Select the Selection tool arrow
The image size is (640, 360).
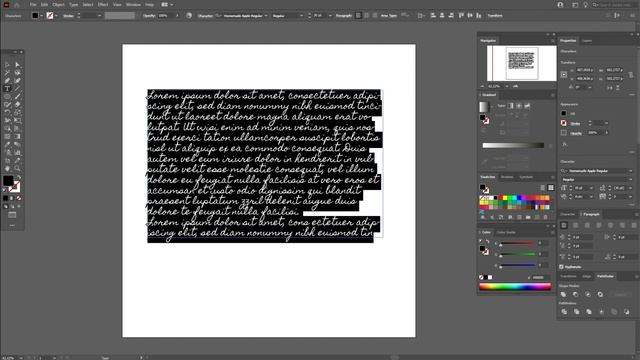point(7,64)
